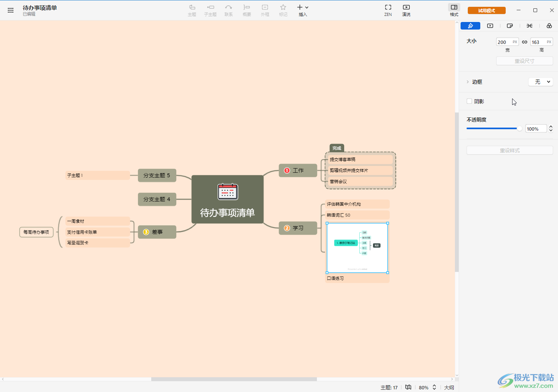Click the priority 2 marker on 学习
This screenshot has width=558, height=392.
[287, 228]
